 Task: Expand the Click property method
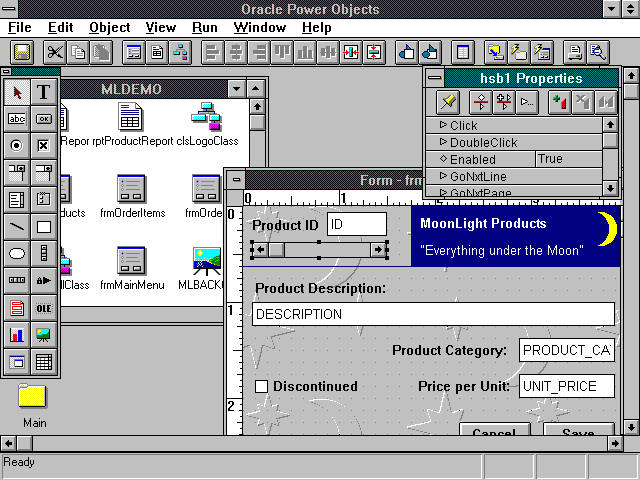(x=443, y=126)
